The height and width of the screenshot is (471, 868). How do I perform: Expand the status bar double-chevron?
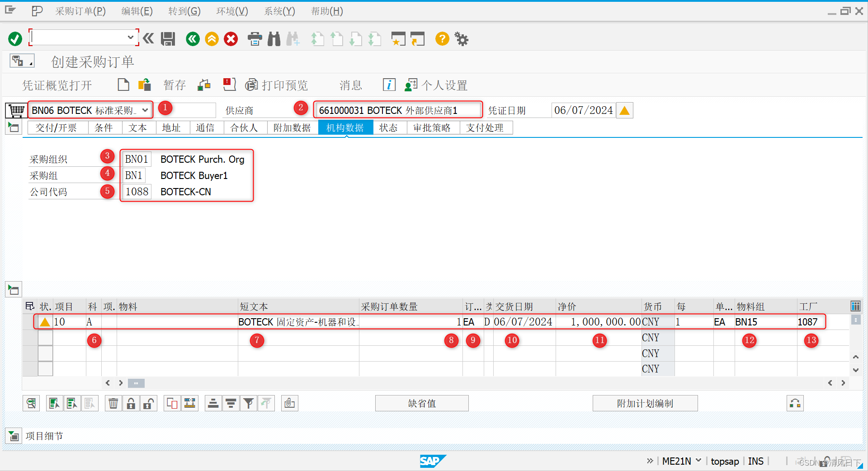click(650, 461)
